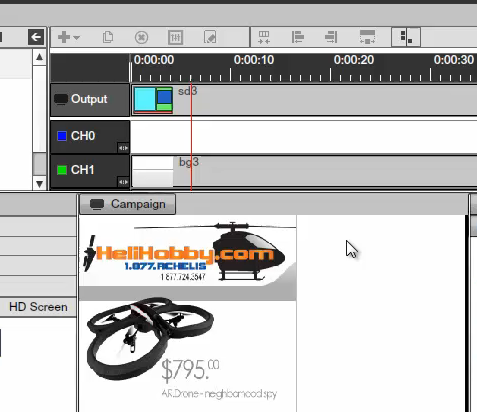The height and width of the screenshot is (412, 477).
Task: Click the circular remove icon
Action: (141, 37)
